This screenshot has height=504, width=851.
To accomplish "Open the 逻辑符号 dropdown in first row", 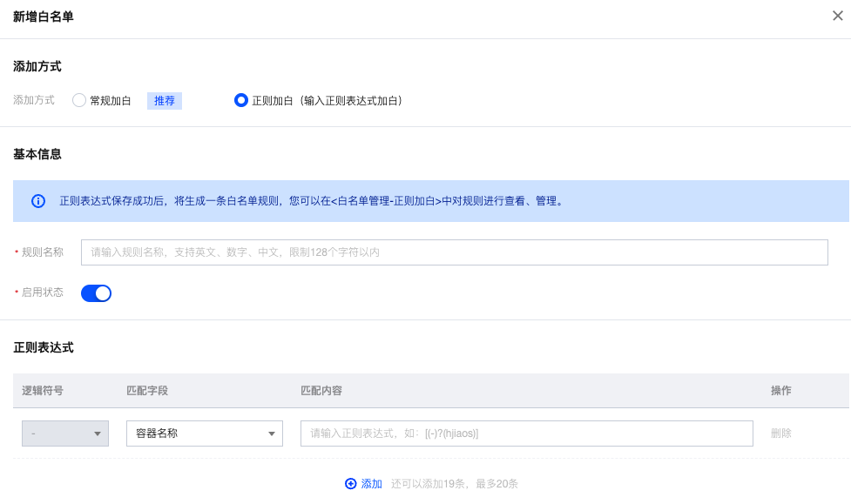I will [x=64, y=433].
